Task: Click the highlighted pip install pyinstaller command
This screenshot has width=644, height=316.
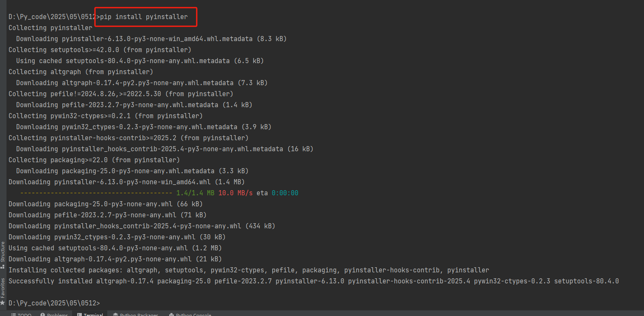Action: [x=145, y=17]
